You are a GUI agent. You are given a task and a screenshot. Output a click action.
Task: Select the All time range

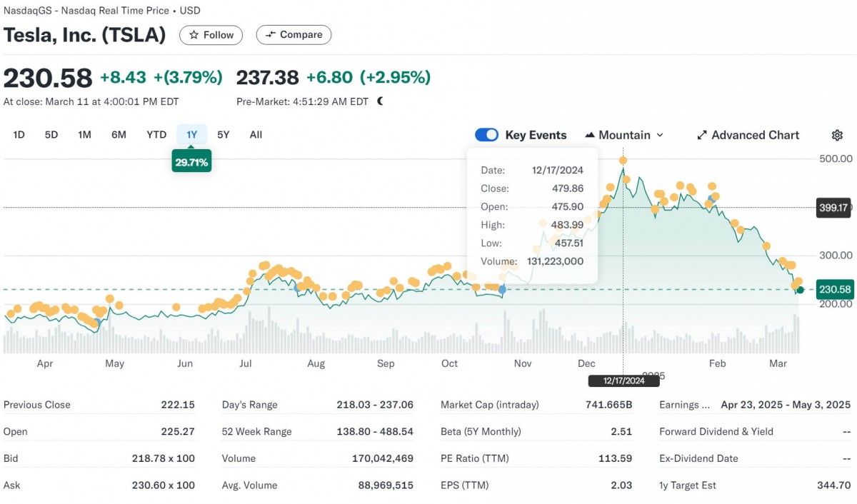256,134
